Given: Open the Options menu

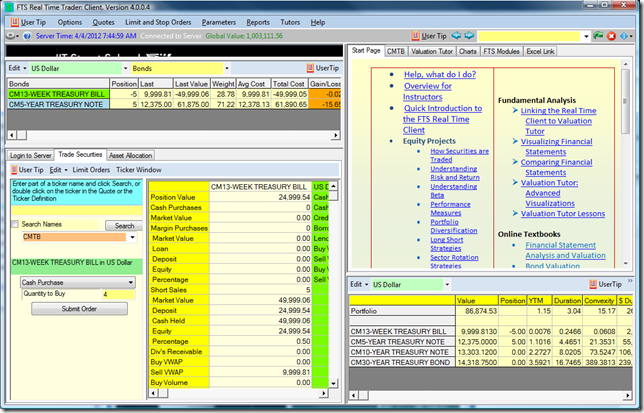Looking at the screenshot, I should (69, 22).
